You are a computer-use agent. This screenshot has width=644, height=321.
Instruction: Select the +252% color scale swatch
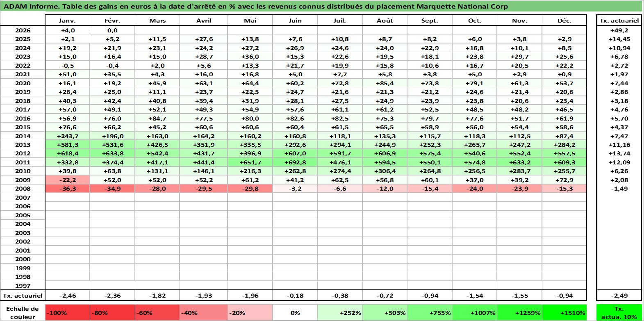[x=340, y=313]
